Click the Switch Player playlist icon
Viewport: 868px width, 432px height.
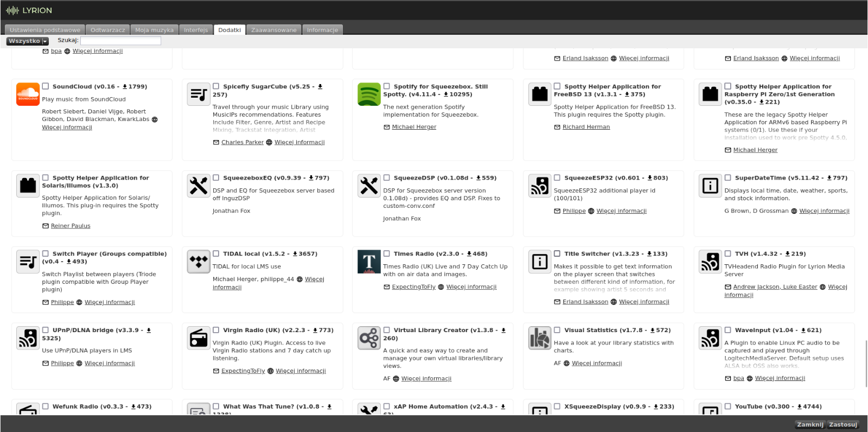(x=28, y=262)
